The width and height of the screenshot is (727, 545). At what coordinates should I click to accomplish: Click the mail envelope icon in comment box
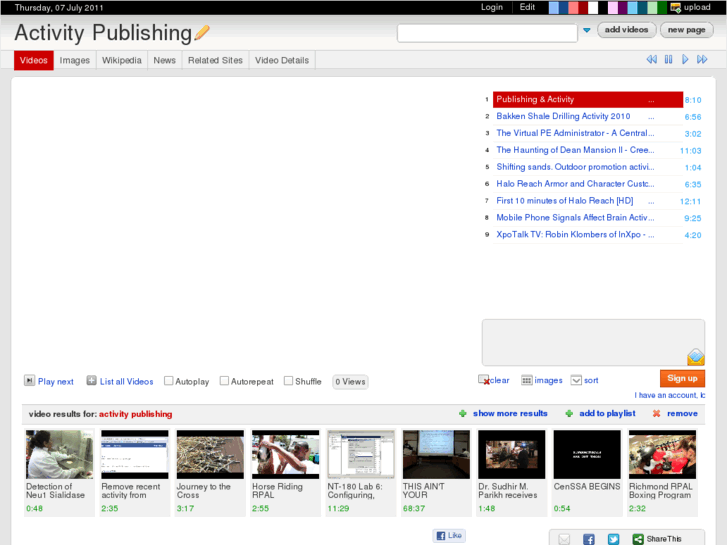695,357
